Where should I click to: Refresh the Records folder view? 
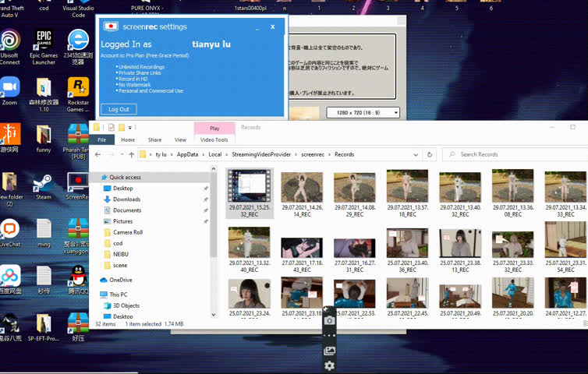(x=430, y=154)
